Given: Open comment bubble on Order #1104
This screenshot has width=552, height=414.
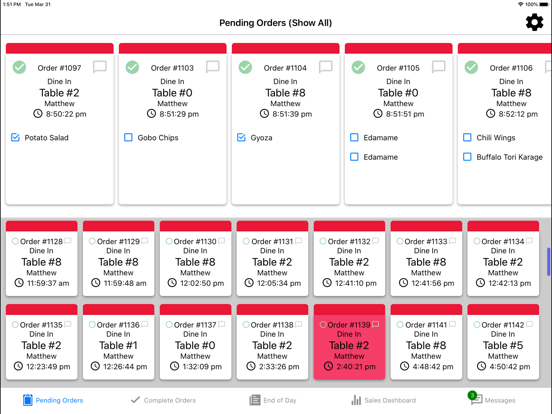Looking at the screenshot, I should point(326,67).
